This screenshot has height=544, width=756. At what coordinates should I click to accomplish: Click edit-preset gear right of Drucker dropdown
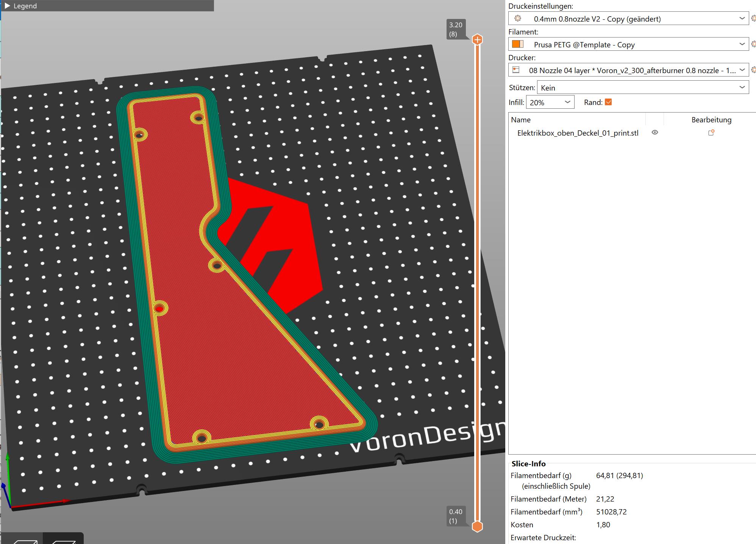(753, 70)
